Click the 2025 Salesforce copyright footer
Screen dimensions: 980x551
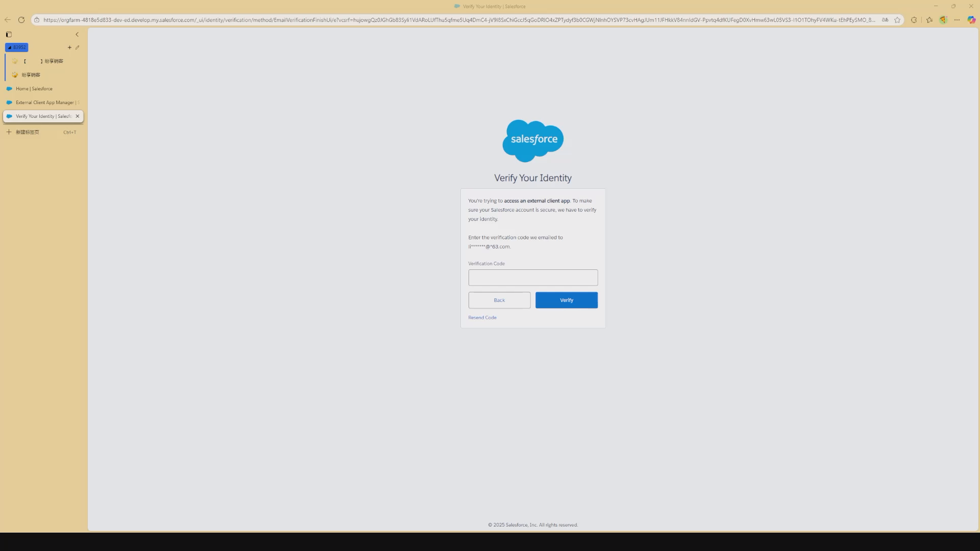coord(533,525)
